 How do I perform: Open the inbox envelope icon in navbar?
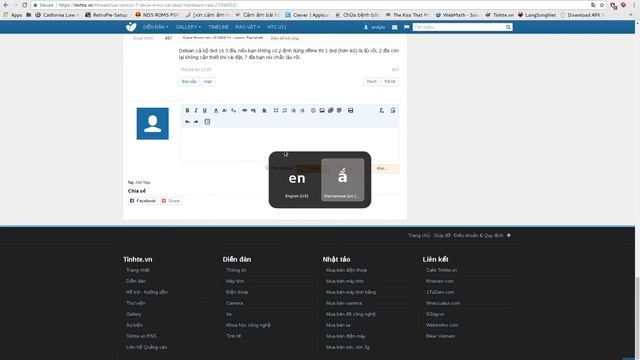(x=394, y=27)
